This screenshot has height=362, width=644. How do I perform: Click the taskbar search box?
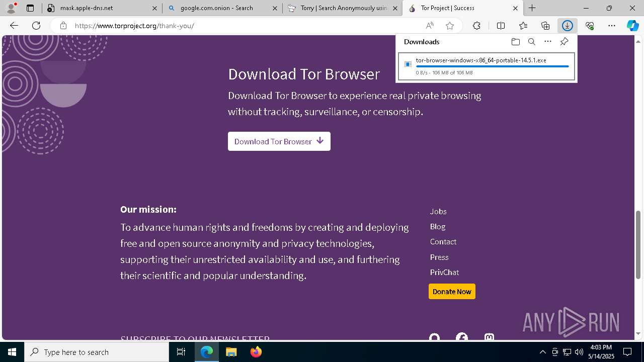(x=97, y=352)
